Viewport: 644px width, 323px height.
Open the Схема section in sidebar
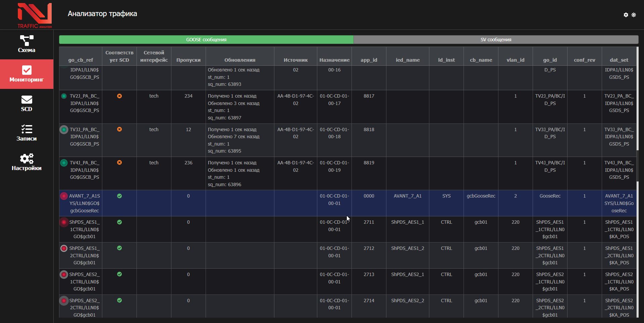click(x=26, y=44)
